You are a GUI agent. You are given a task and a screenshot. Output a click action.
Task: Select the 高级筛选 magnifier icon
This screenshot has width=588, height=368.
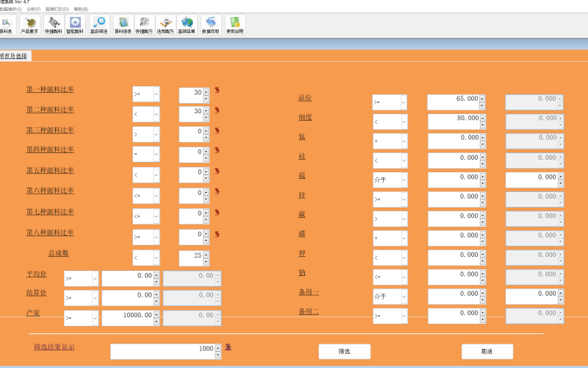[98, 26]
